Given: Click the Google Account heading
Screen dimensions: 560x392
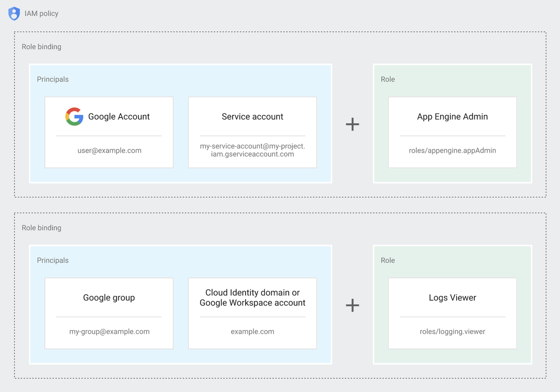Looking at the screenshot, I should pos(119,116).
